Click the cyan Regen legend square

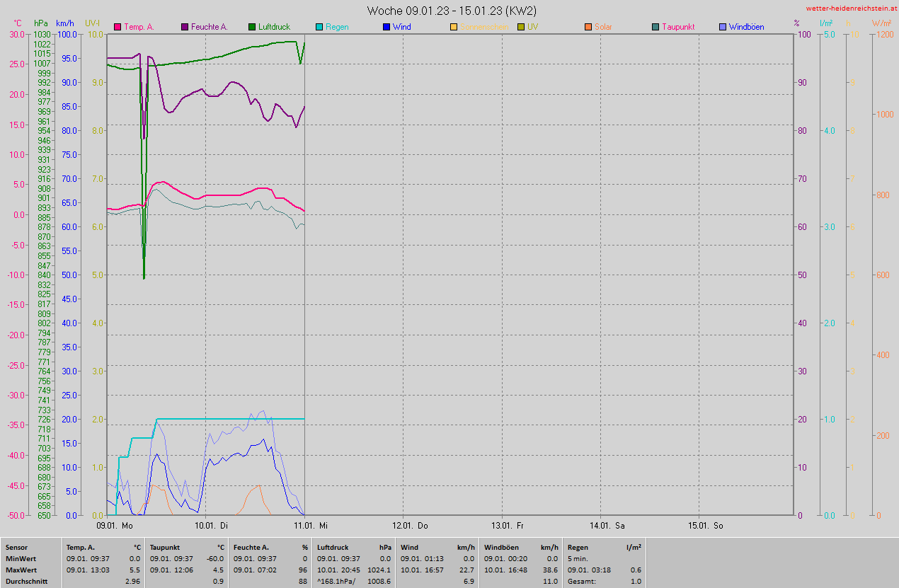pos(319,28)
